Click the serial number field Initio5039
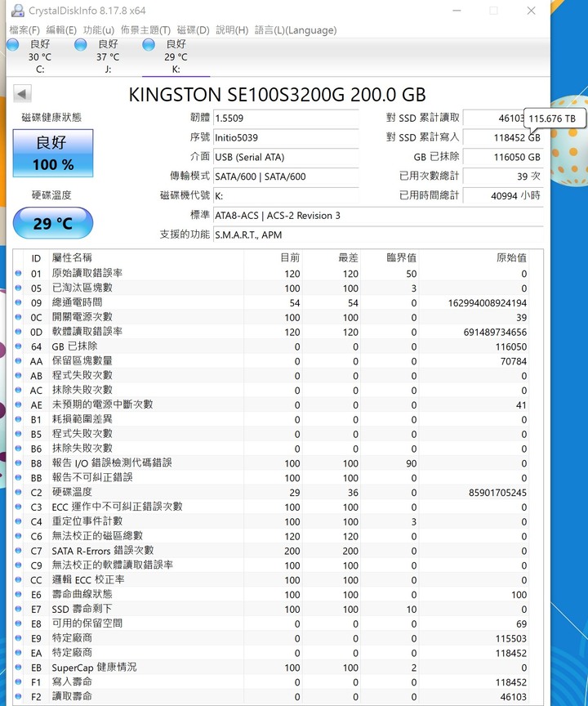The height and width of the screenshot is (706, 588). (x=286, y=138)
